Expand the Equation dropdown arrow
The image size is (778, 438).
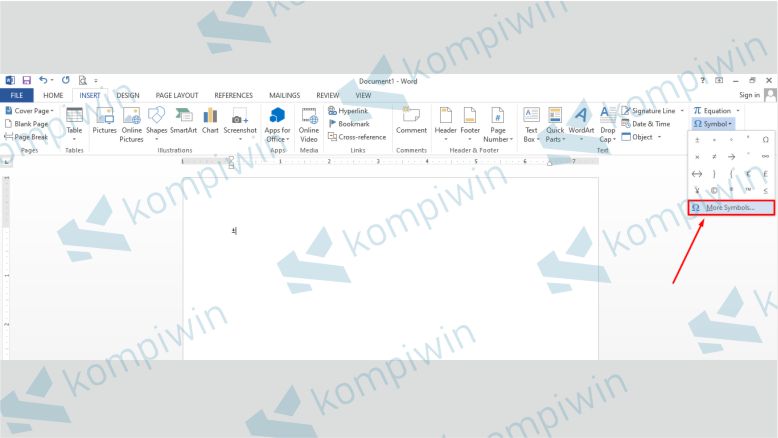[x=738, y=111]
